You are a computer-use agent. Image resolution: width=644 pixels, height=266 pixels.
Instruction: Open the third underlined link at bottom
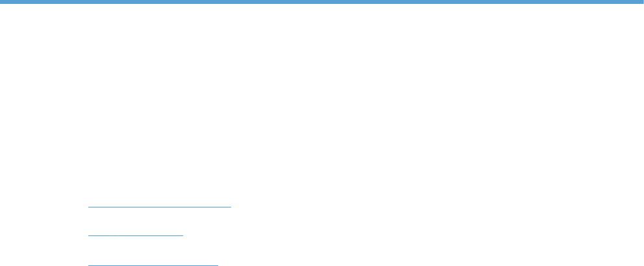tap(153, 261)
